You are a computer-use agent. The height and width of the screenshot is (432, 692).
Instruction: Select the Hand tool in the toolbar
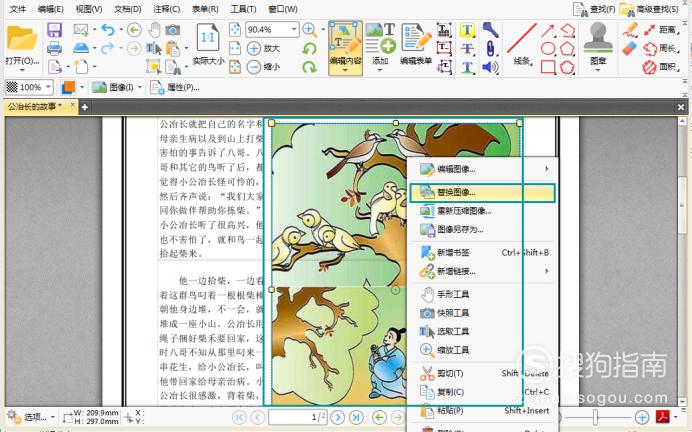(154, 30)
